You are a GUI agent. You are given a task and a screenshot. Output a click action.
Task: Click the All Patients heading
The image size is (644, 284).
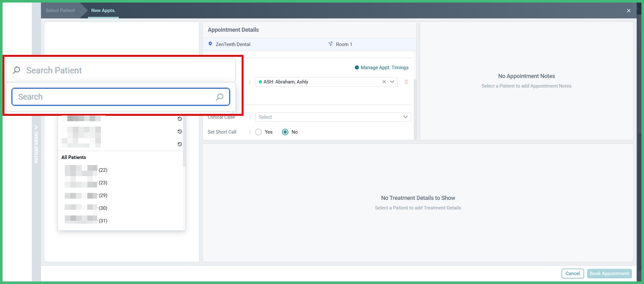pyautogui.click(x=74, y=157)
